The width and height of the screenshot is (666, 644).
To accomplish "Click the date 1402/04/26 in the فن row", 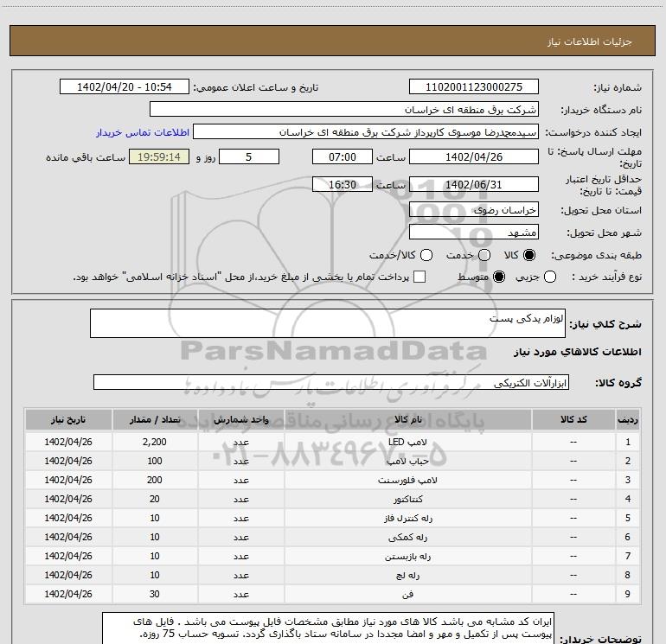I will coord(68,595).
